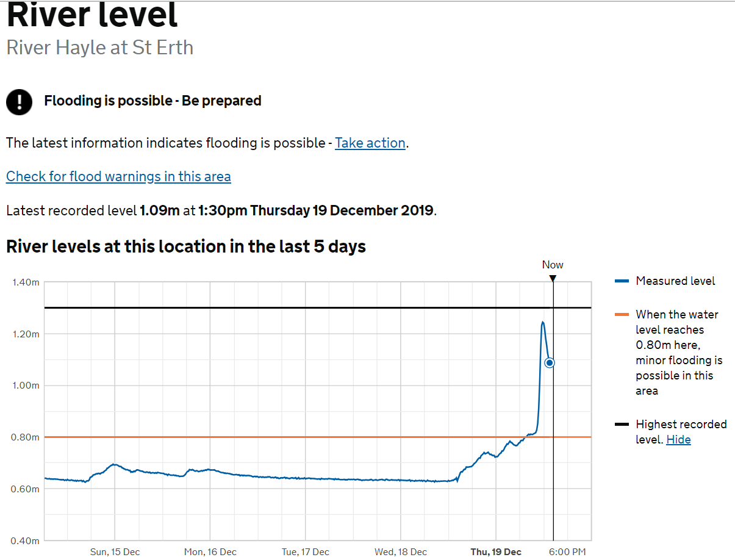This screenshot has height=560, width=735.
Task: Click the 'Flooding is possible - Be prepared' alert text
Action: 152,101
